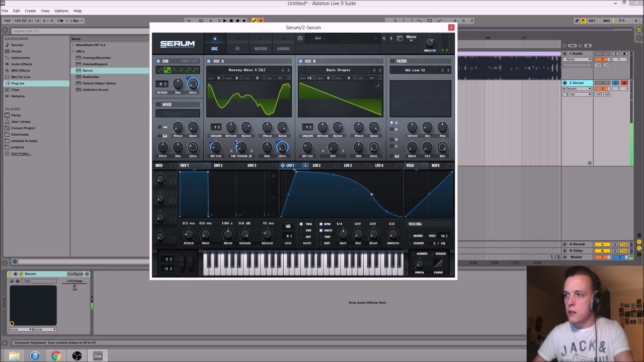
Task: Click Ableton Stop button in transport
Action: tap(231, 21)
